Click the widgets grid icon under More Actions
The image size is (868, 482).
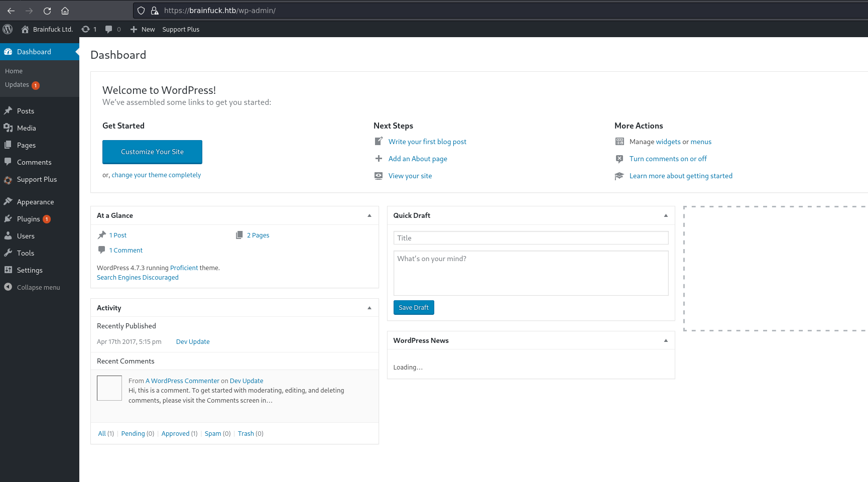click(x=619, y=142)
